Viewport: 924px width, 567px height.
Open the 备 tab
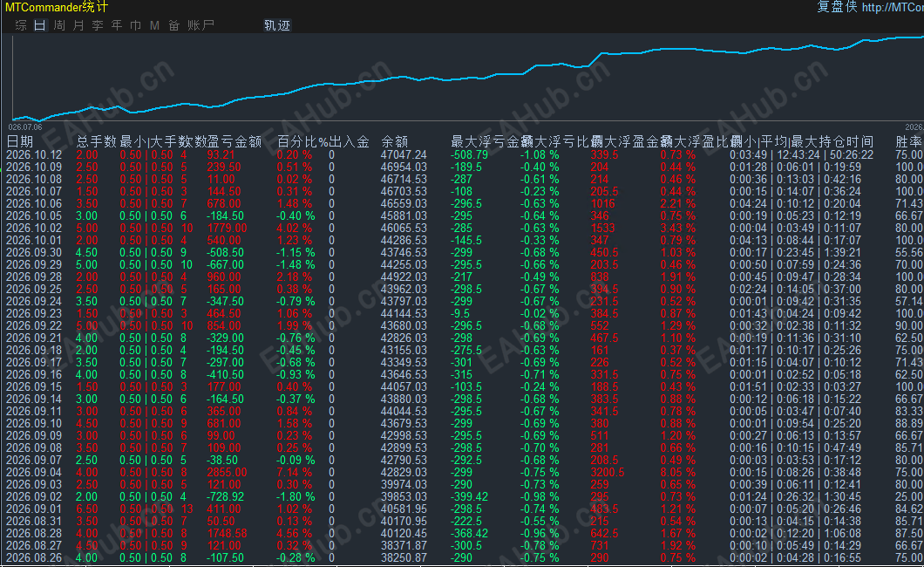173,25
